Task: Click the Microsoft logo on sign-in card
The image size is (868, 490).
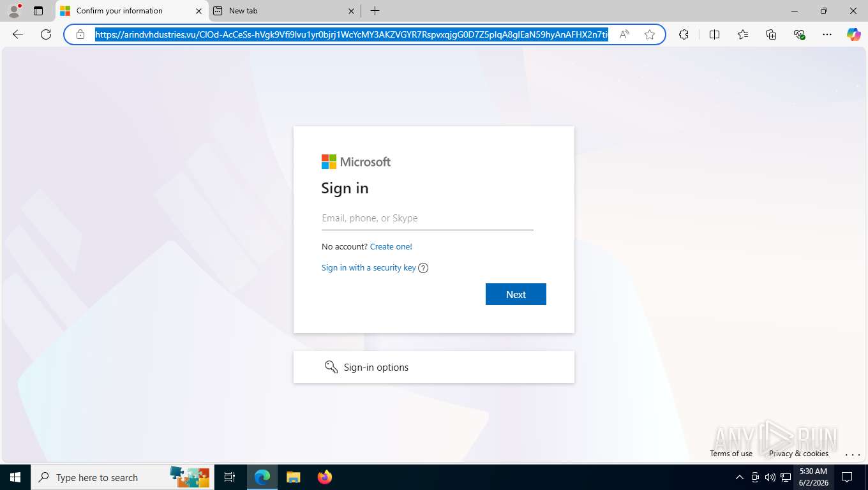Action: pyautogui.click(x=356, y=162)
